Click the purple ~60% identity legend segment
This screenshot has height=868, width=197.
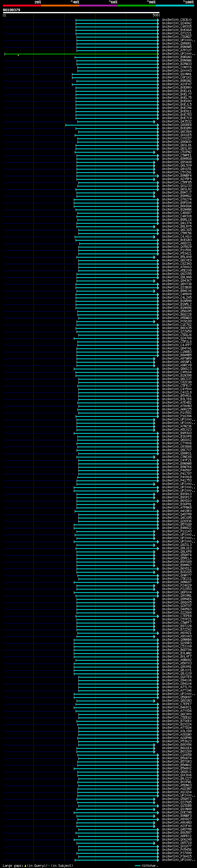tap(98, 6)
